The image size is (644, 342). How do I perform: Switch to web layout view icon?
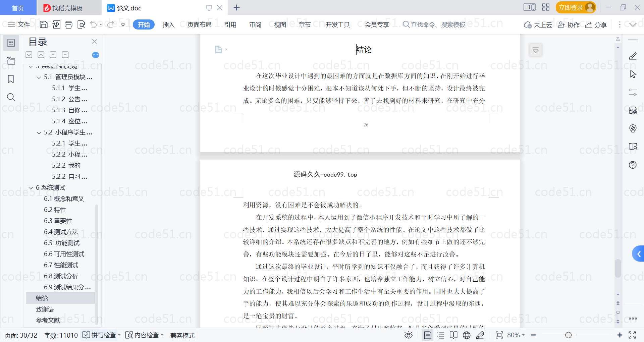click(467, 335)
